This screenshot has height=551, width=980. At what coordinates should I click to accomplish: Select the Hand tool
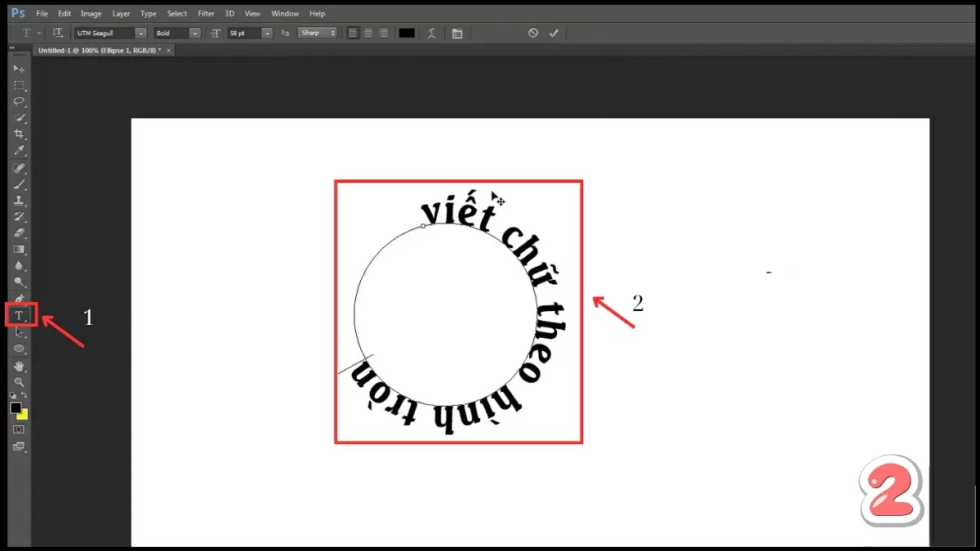[18, 365]
